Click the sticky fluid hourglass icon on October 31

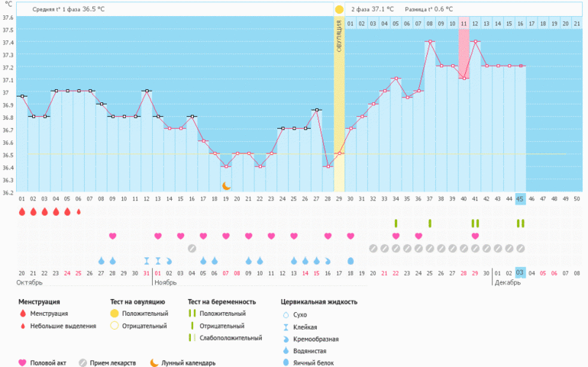click(147, 261)
